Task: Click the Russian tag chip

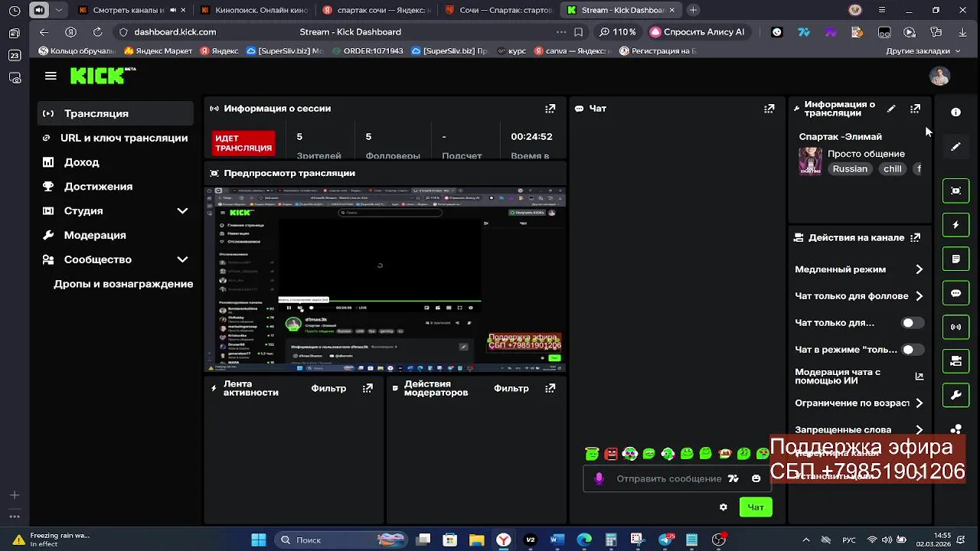Action: 850,169
